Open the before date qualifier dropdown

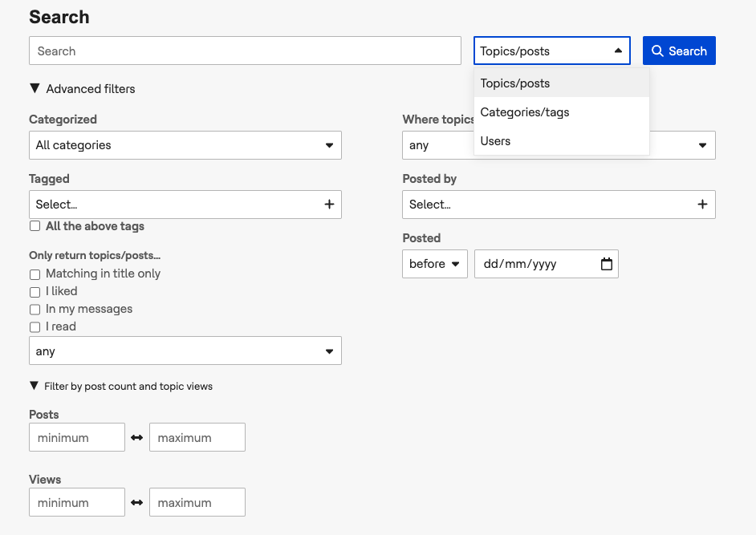[x=435, y=264]
